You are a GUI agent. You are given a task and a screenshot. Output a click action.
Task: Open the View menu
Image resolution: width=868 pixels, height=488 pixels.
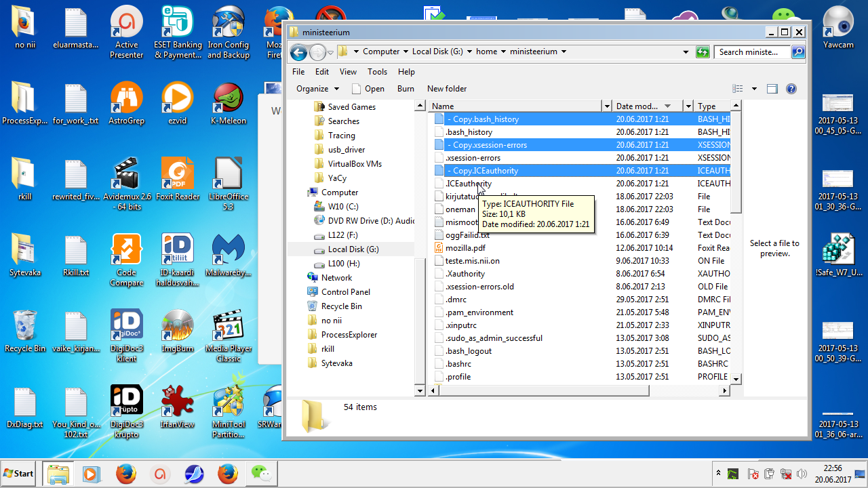(348, 72)
